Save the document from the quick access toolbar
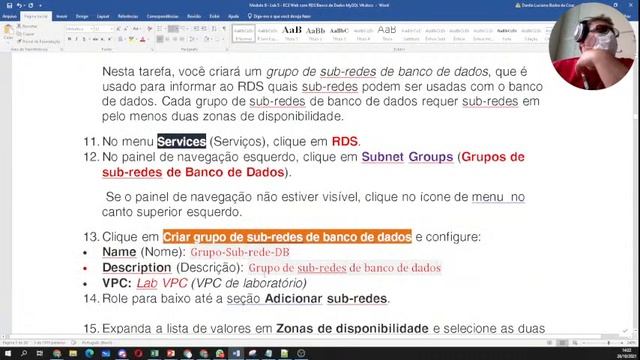640x360 pixels. point(9,5)
